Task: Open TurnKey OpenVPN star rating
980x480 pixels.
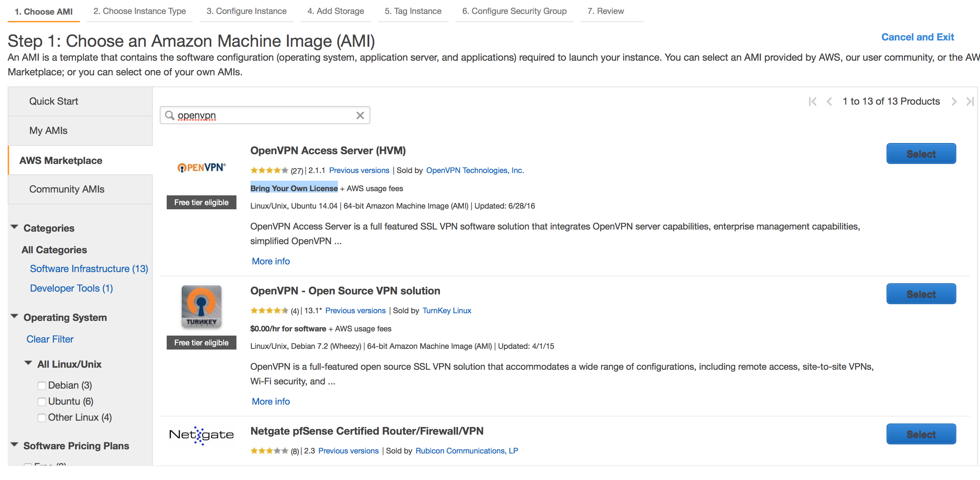Action: click(269, 310)
